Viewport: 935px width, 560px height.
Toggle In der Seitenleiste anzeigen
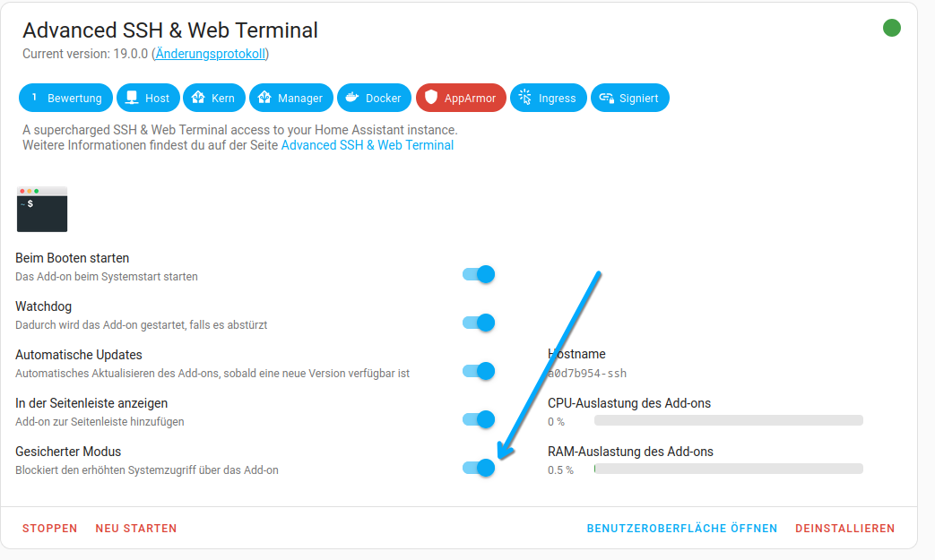click(x=479, y=419)
